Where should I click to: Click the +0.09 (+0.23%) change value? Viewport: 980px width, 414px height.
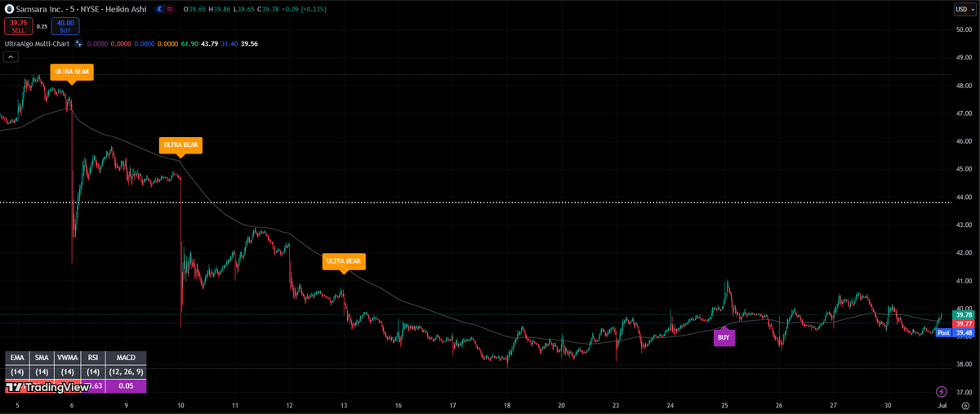(305, 9)
